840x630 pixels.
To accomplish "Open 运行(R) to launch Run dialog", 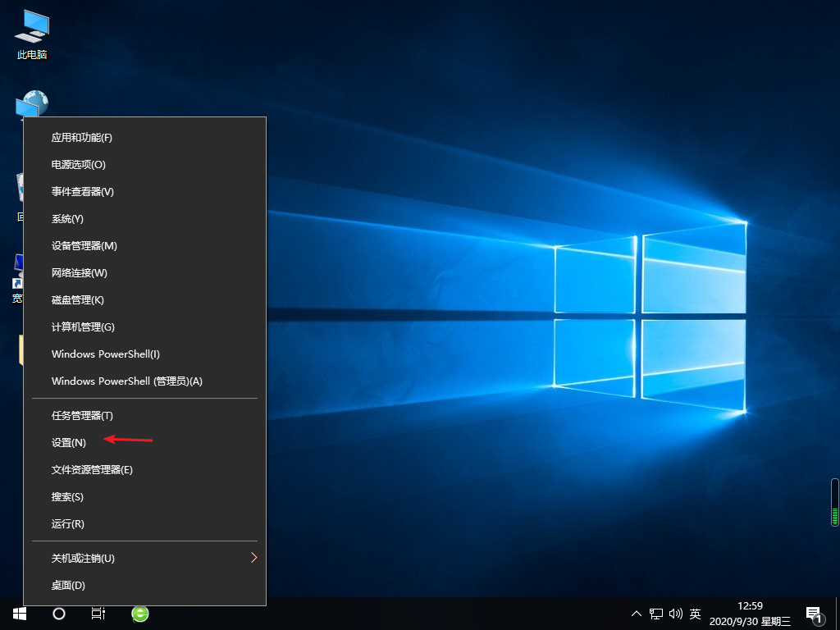I will coord(68,523).
